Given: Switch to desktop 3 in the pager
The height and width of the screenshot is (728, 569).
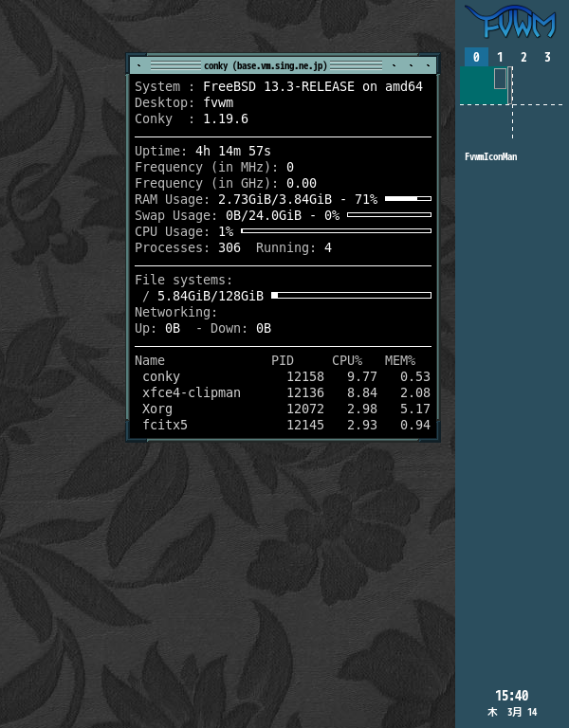Looking at the screenshot, I should [547, 57].
